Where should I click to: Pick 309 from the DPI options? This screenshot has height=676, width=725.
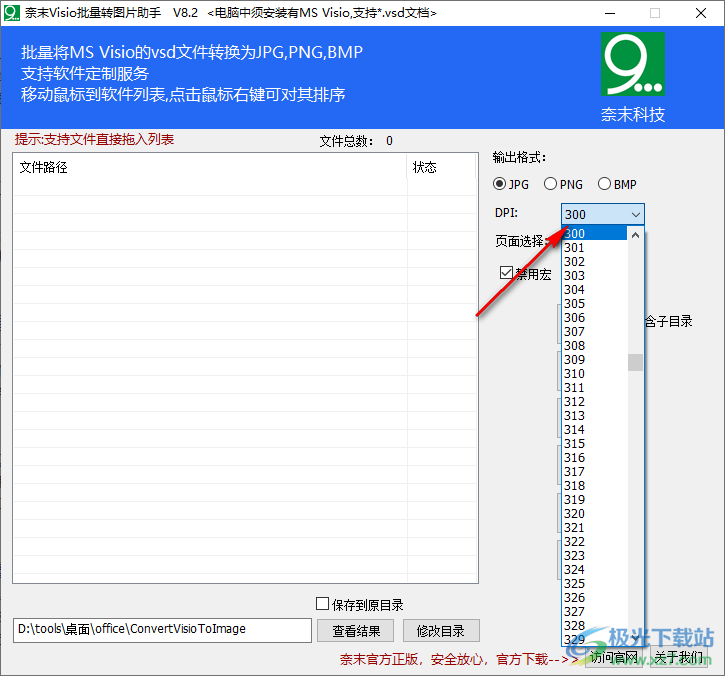click(x=594, y=359)
